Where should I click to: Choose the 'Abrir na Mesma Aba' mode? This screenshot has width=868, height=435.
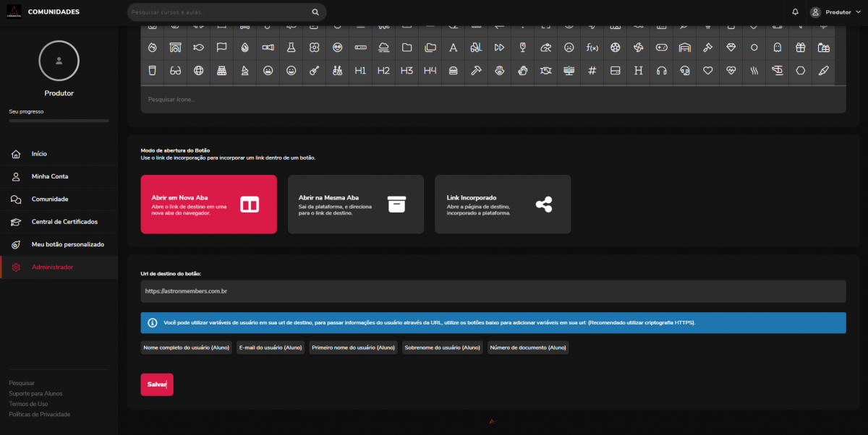click(355, 204)
